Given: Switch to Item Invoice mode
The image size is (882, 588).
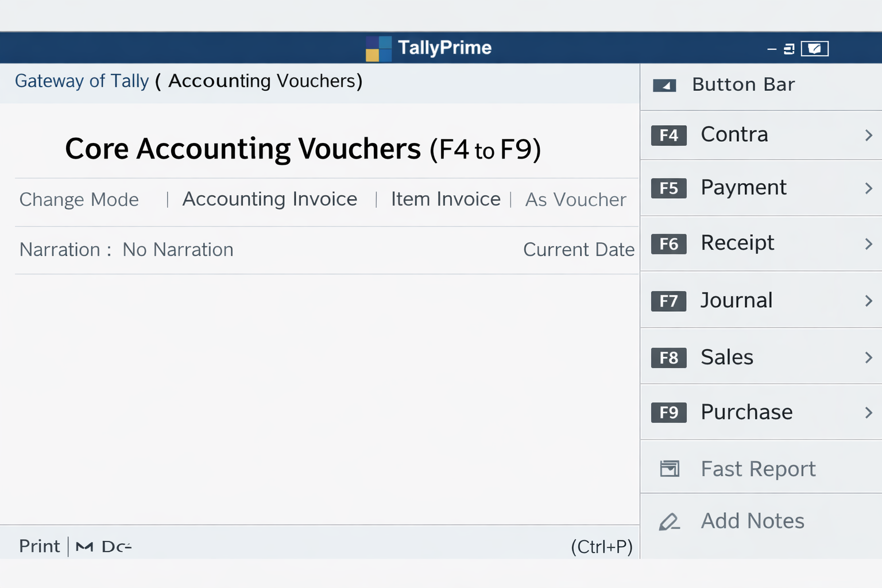Looking at the screenshot, I should tap(445, 199).
